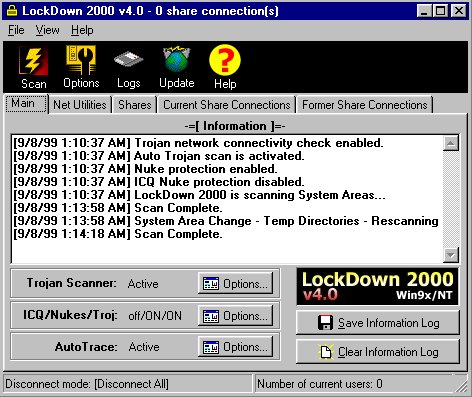
Task: Click the page icon on Clear Information Log
Action: tap(325, 352)
